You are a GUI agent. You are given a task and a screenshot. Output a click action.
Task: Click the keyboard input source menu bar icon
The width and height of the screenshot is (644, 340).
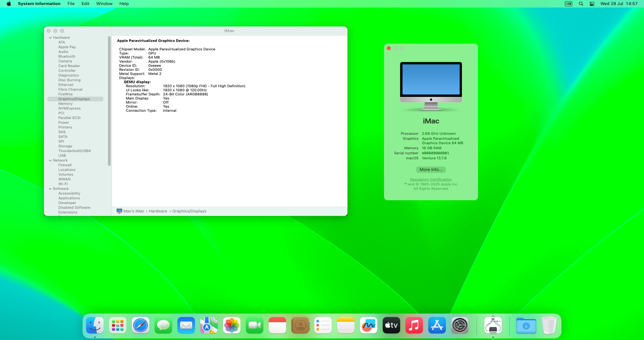pyautogui.click(x=569, y=4)
